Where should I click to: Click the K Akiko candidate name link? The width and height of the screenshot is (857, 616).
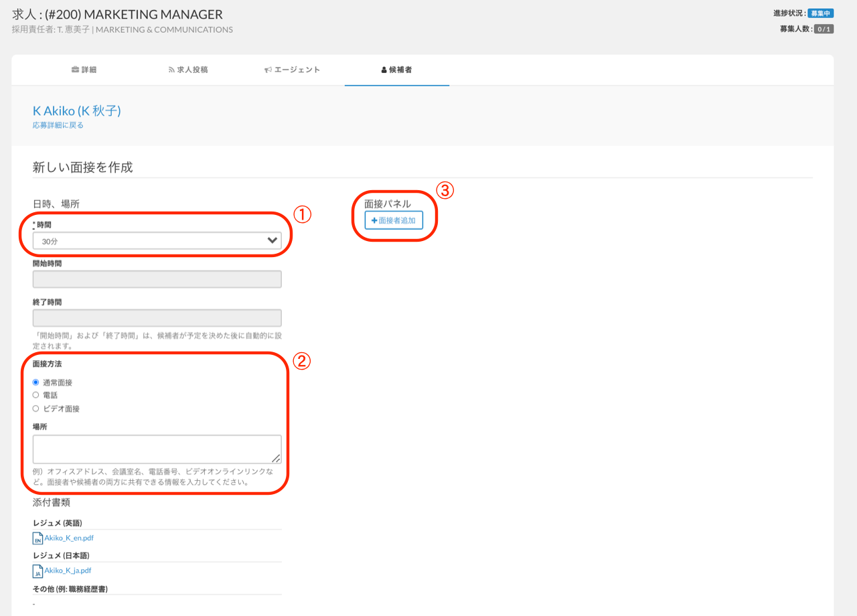(77, 110)
